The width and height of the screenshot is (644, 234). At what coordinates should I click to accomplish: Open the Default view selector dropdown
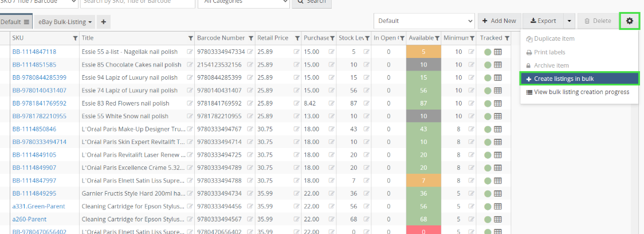pyautogui.click(x=424, y=21)
